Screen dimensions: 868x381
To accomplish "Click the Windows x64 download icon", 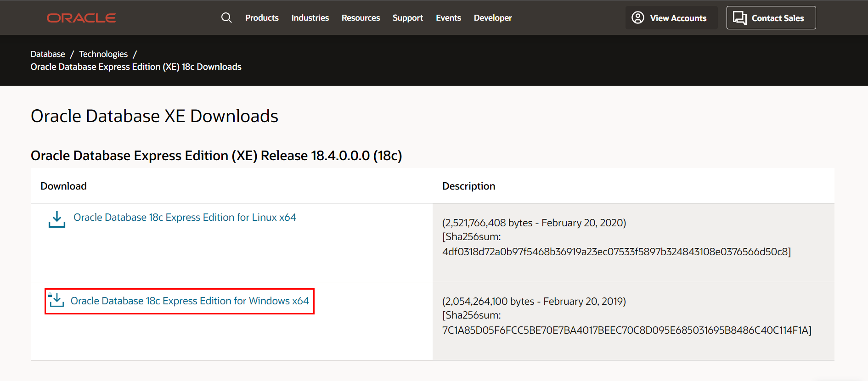I will click(x=56, y=300).
